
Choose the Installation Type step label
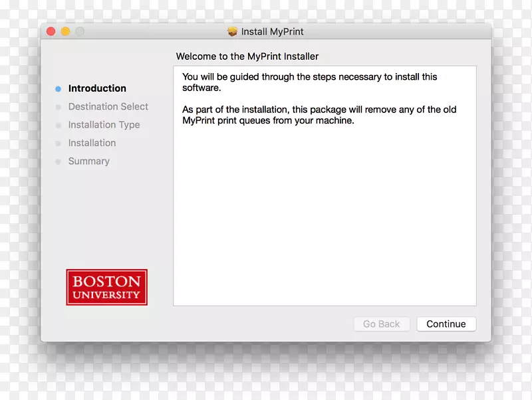104,125
